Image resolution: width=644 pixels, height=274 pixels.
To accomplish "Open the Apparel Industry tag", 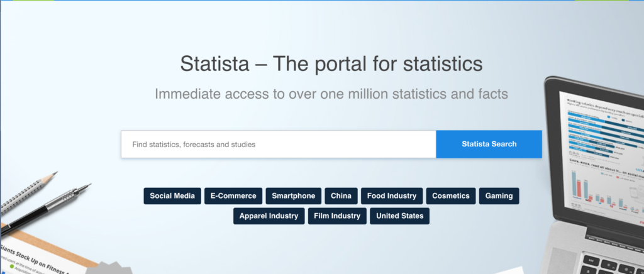I will [x=269, y=216].
